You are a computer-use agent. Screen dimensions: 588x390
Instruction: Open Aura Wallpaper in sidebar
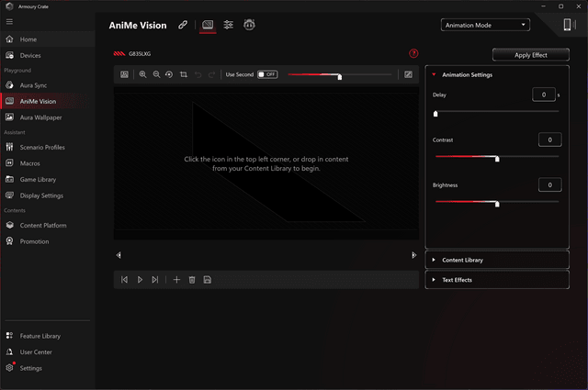(x=48, y=117)
